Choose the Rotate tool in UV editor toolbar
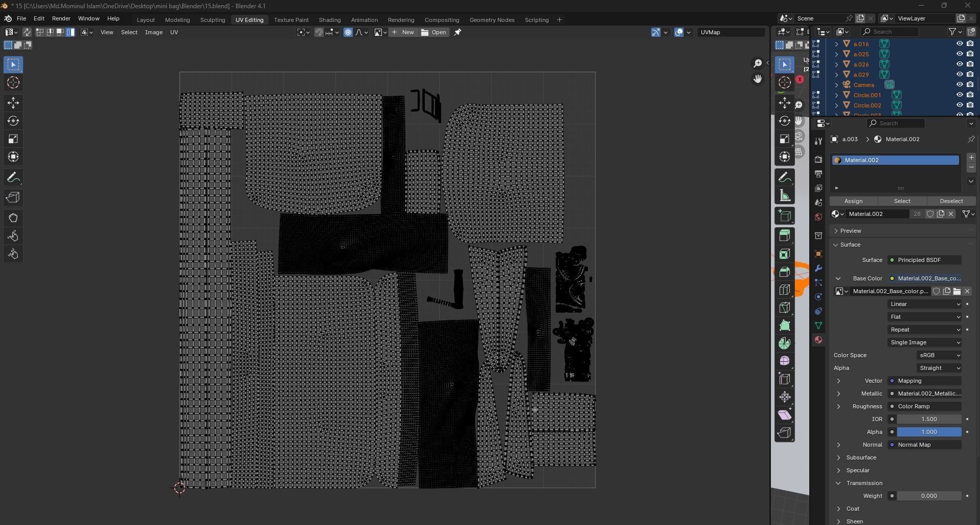Screen dimensions: 980x525 (13, 121)
